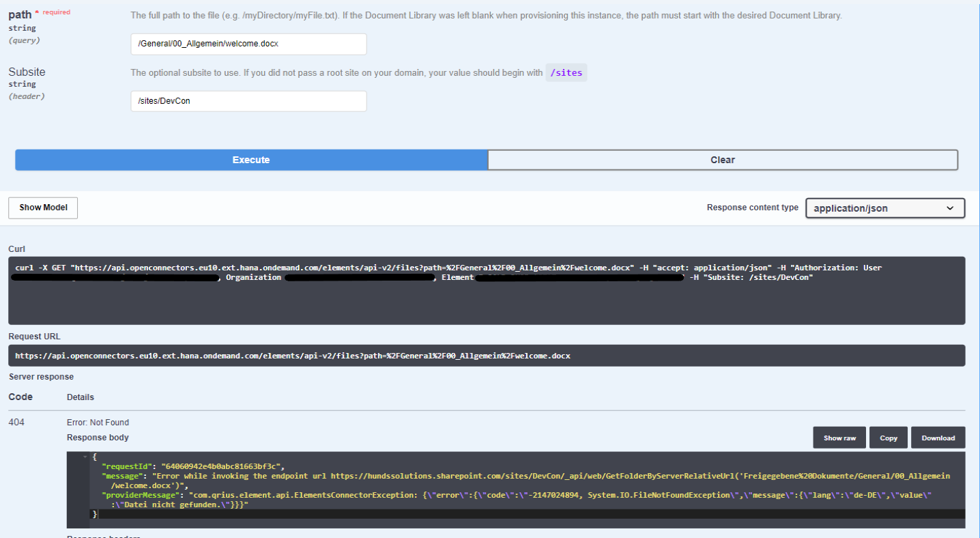Click the path parameter label

(x=20, y=14)
